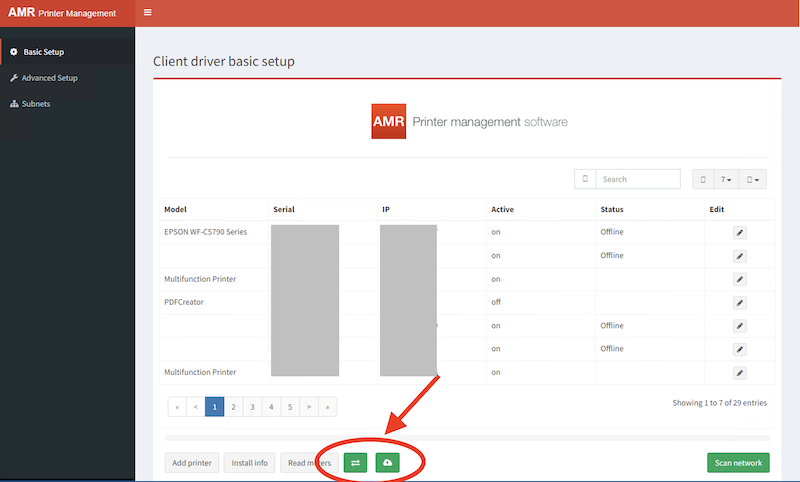This screenshot has height=482, width=800.
Task: Click the first icon button beside page size
Action: [703, 179]
